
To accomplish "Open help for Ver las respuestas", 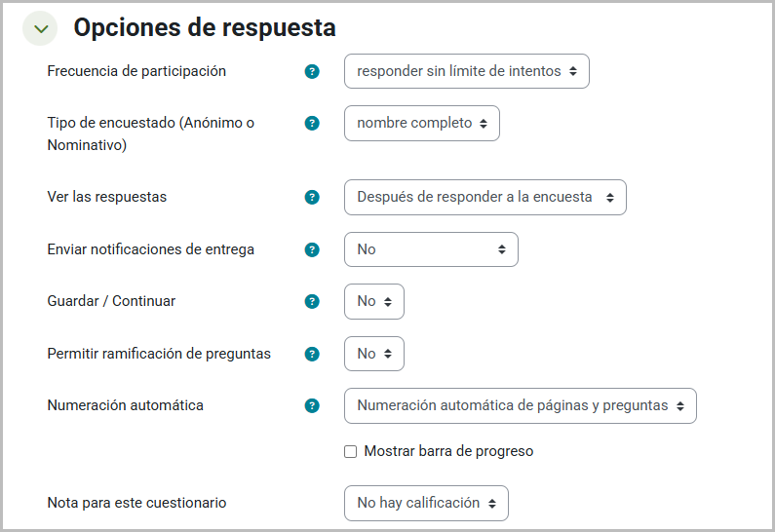I will pyautogui.click(x=312, y=197).
